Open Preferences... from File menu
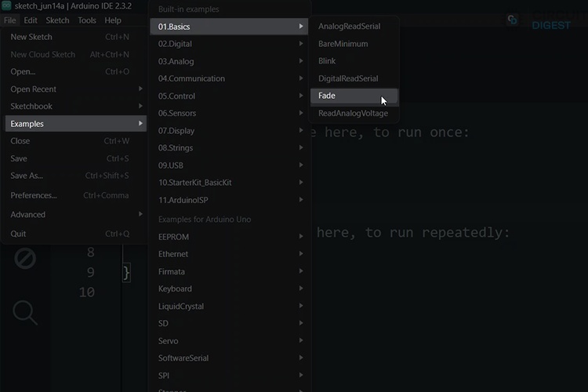588x392 pixels. (75, 195)
